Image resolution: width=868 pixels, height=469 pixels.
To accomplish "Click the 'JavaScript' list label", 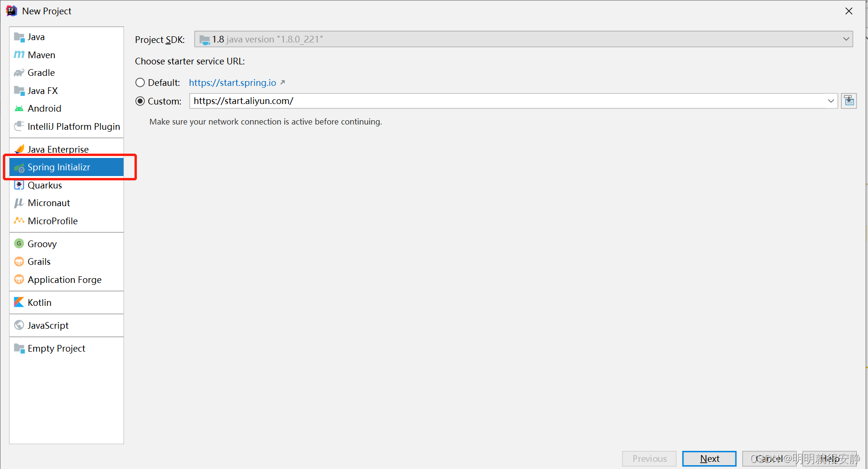I will coord(48,325).
